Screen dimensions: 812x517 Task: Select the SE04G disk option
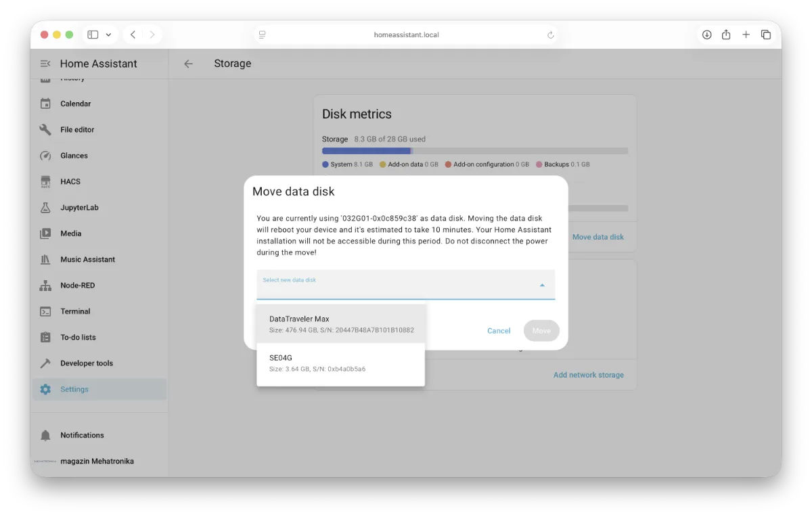click(341, 363)
